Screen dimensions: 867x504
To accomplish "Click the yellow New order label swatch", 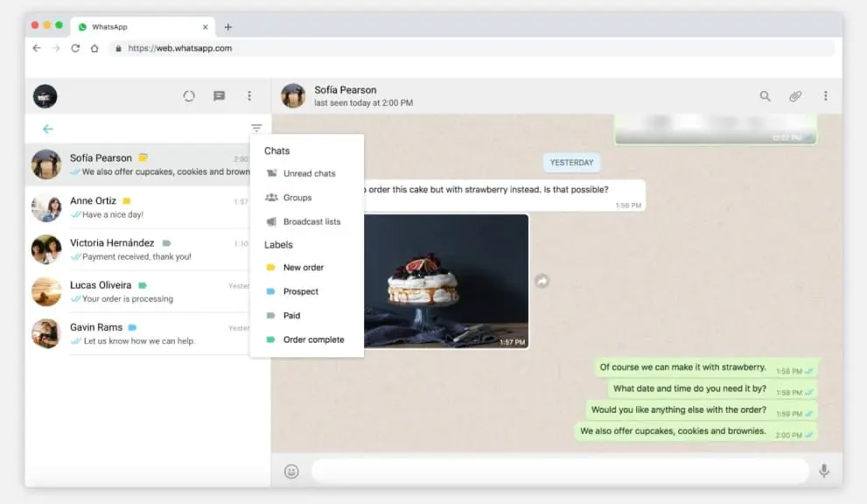I will click(270, 268).
